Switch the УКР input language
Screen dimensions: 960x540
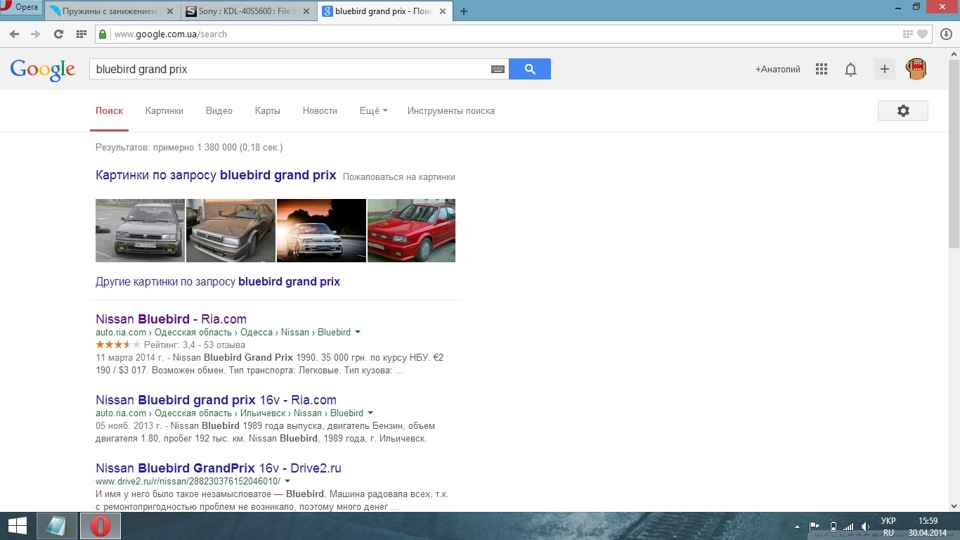point(888,521)
